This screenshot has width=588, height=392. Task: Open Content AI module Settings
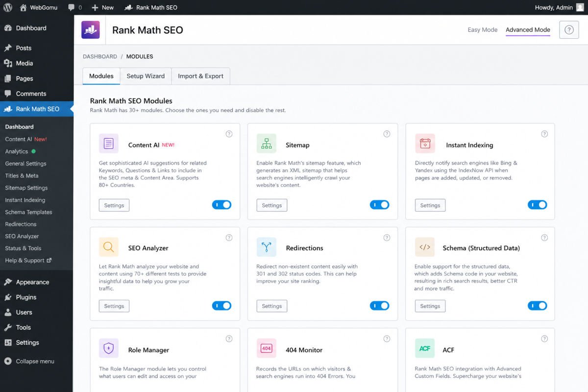[114, 205]
